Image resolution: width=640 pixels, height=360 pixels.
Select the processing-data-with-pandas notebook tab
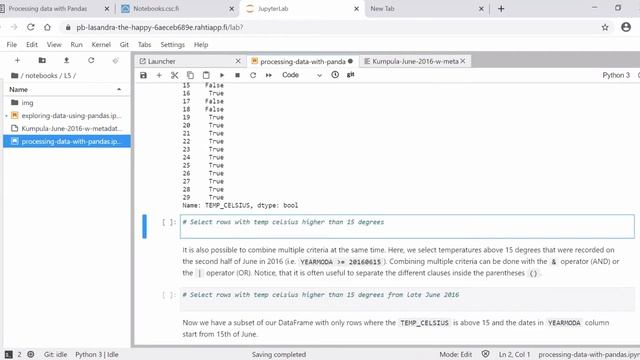click(302, 61)
